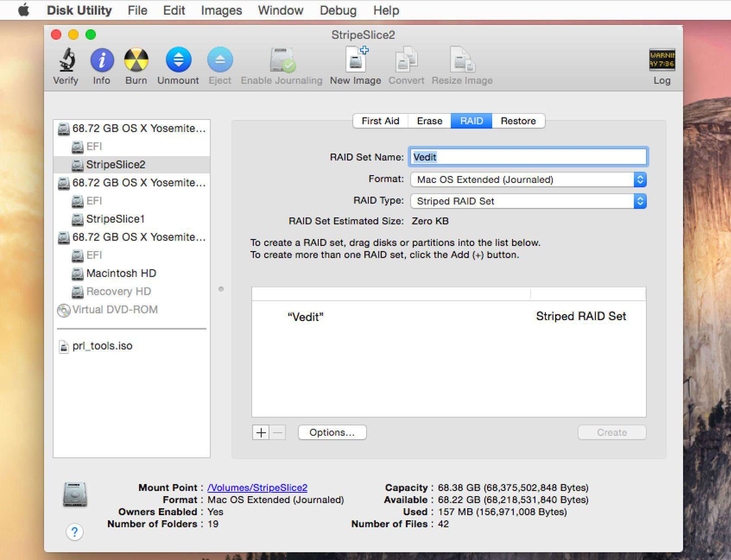Click the Verify microscope icon
731x560 pixels.
tap(66, 60)
